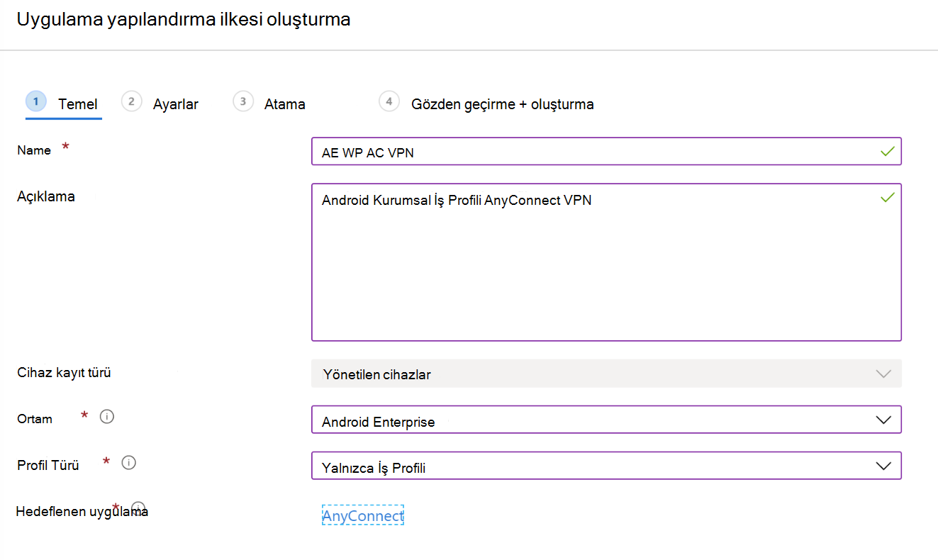Click the Cihaz kayıt türü chevron

click(x=883, y=374)
